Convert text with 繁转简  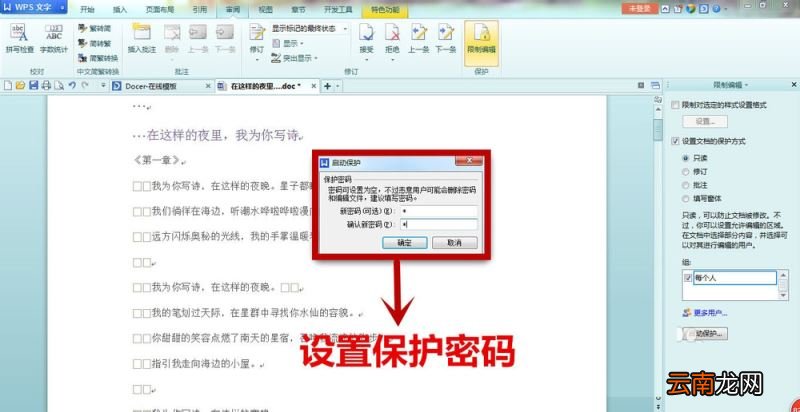(94, 29)
